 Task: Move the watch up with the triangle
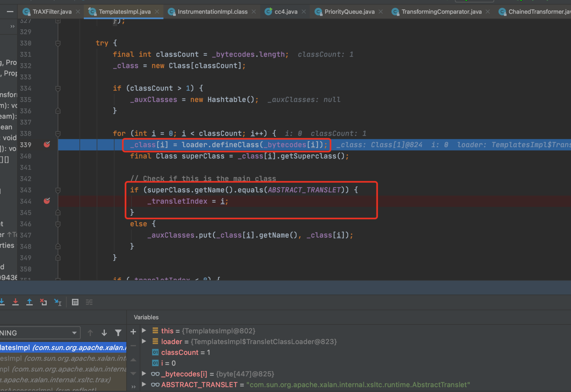(133, 359)
